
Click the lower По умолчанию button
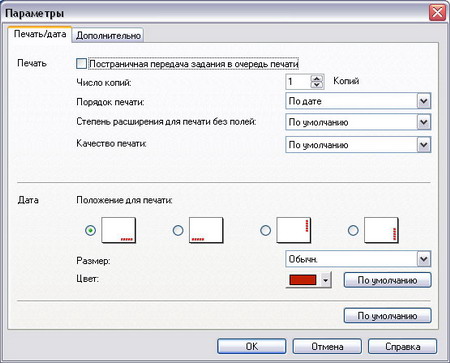[x=387, y=315]
